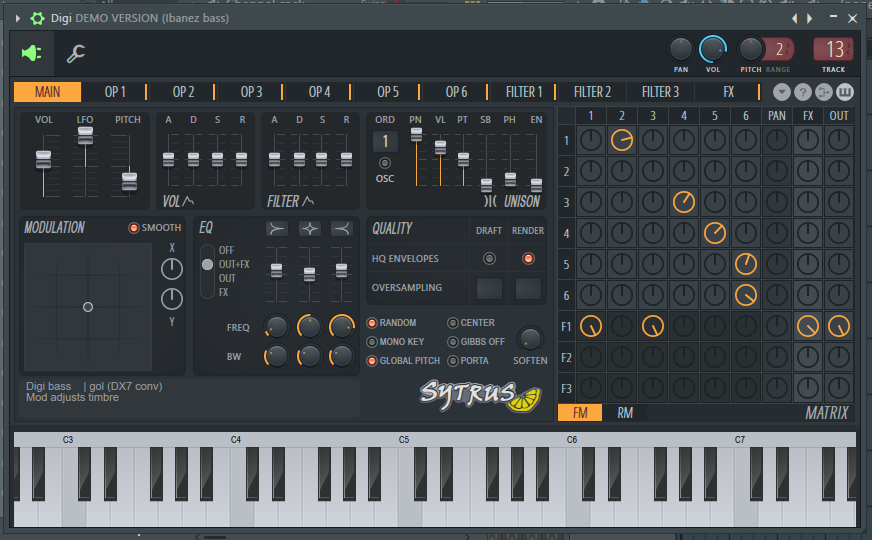Image resolution: width=872 pixels, height=540 pixels.
Task: Select the previous preset arrow
Action: [795, 18]
